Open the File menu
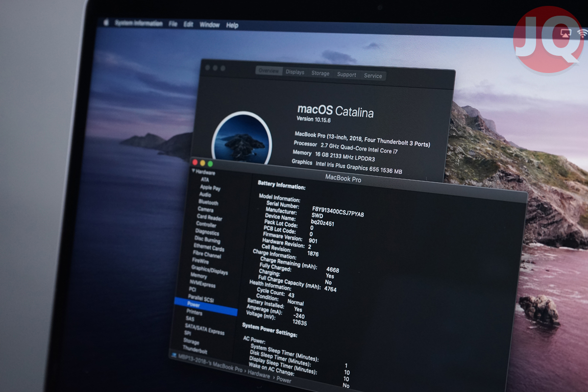Image resolution: width=588 pixels, height=392 pixels. tap(173, 24)
